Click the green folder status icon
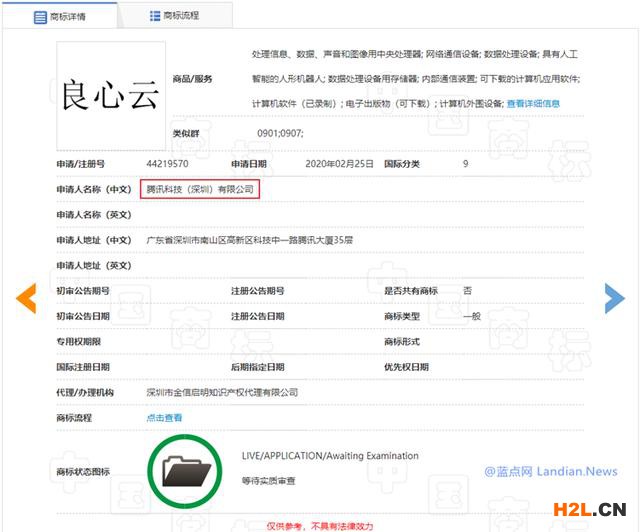This screenshot has height=532, width=640. [x=185, y=472]
